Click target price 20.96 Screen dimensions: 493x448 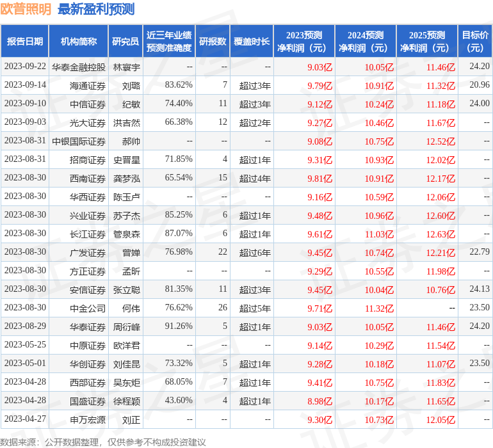(480, 85)
